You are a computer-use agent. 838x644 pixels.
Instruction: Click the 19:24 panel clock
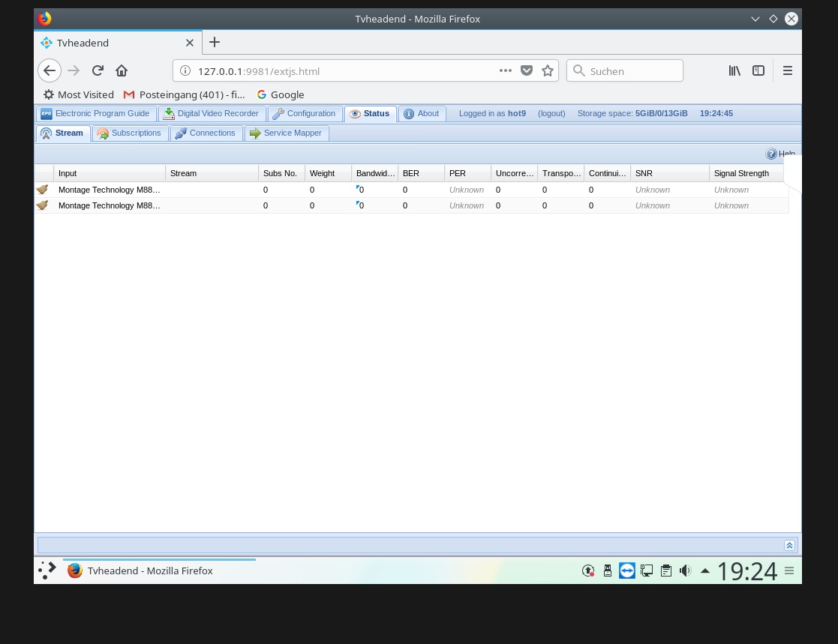[747, 571]
